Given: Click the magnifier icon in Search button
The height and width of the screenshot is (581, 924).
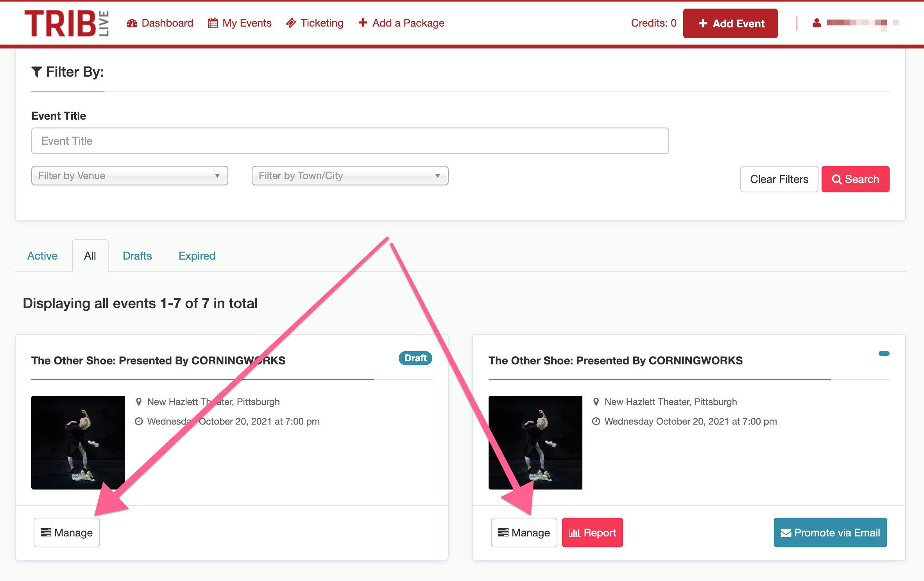Looking at the screenshot, I should pyautogui.click(x=836, y=179).
